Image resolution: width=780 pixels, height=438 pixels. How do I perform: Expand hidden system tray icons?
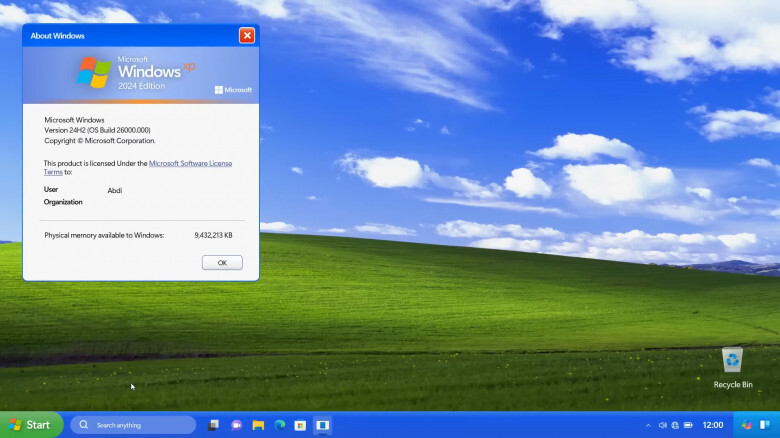648,425
